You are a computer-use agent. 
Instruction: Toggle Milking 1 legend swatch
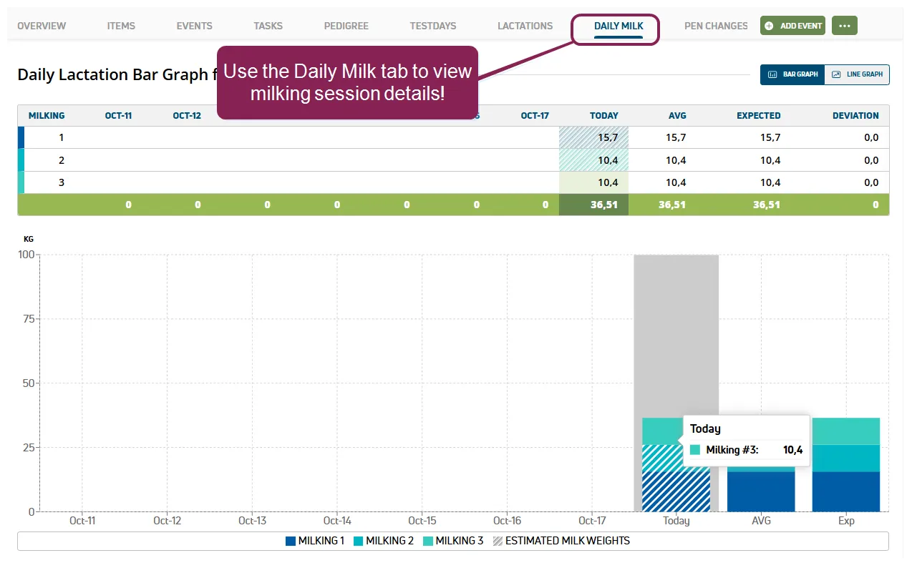(290, 541)
